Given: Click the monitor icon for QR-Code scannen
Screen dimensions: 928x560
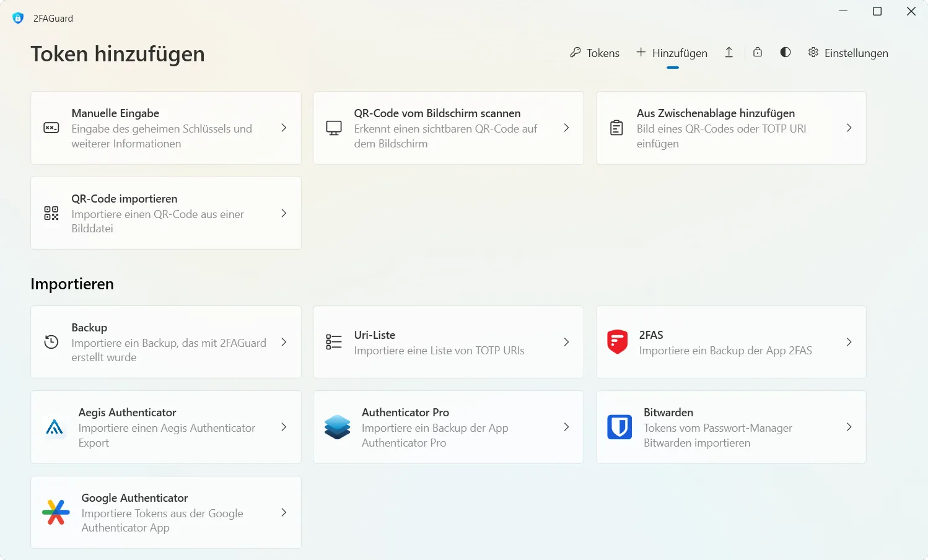Looking at the screenshot, I should point(334,128).
